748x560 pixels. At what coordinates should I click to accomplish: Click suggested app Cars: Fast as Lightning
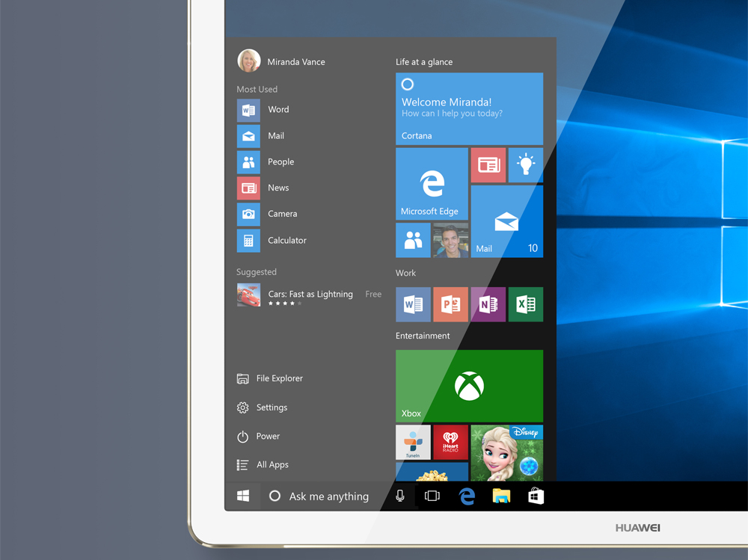click(x=309, y=295)
